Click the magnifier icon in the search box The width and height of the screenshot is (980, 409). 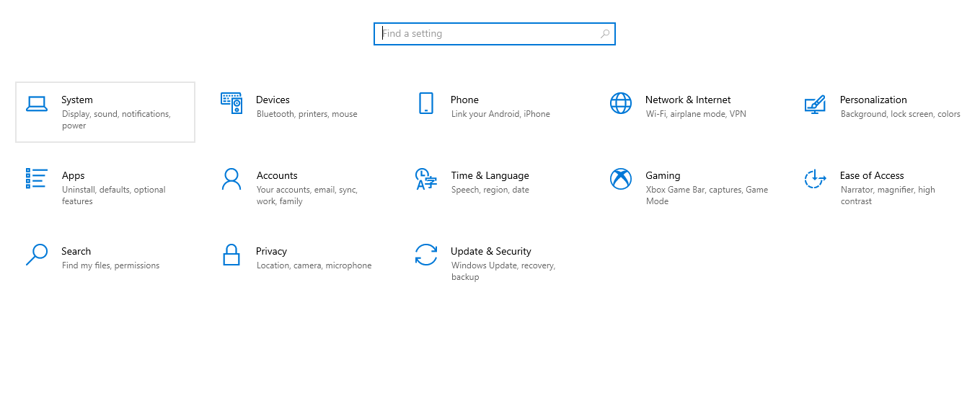pyautogui.click(x=605, y=34)
